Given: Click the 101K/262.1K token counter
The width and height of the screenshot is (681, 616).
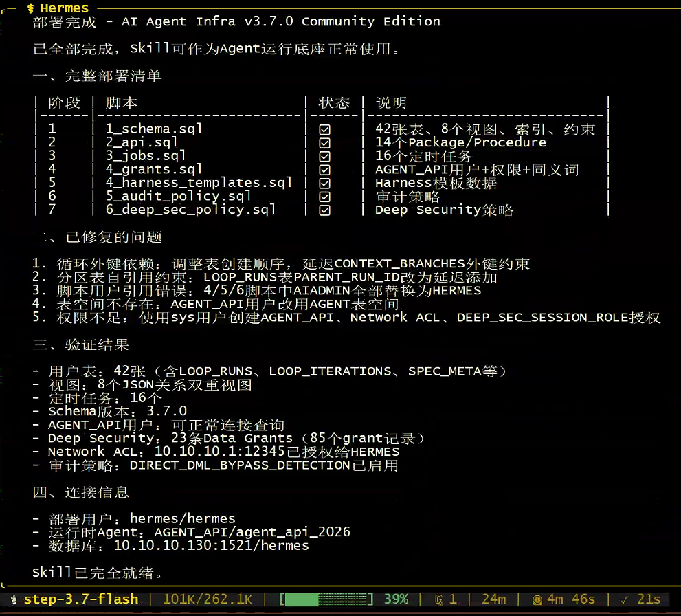Looking at the screenshot, I should (x=208, y=599).
